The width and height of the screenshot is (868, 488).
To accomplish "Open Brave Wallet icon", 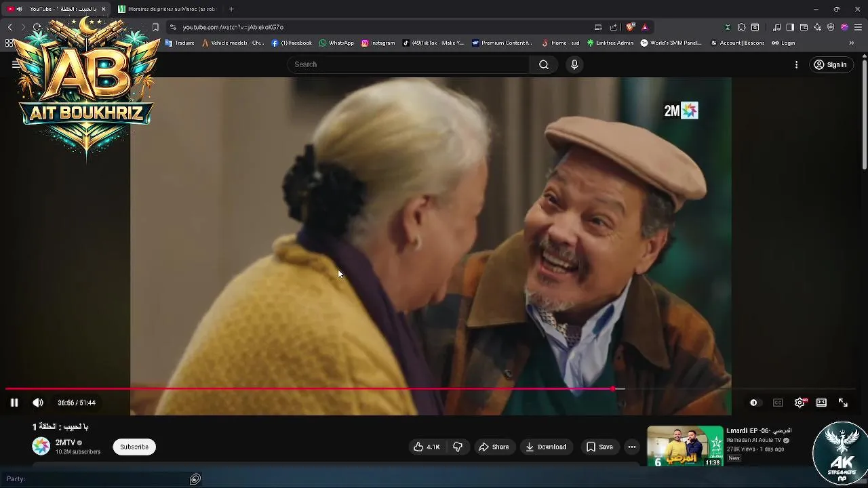I will [x=804, y=27].
